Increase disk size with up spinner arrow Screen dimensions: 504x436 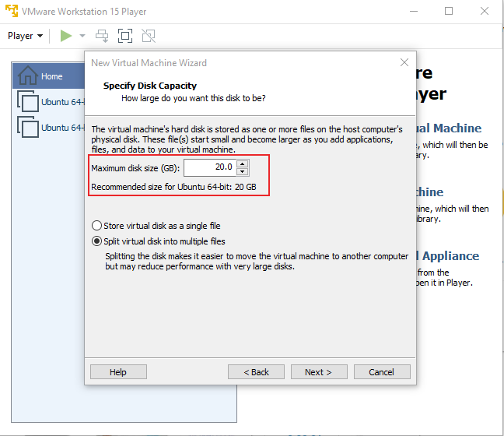(x=243, y=163)
